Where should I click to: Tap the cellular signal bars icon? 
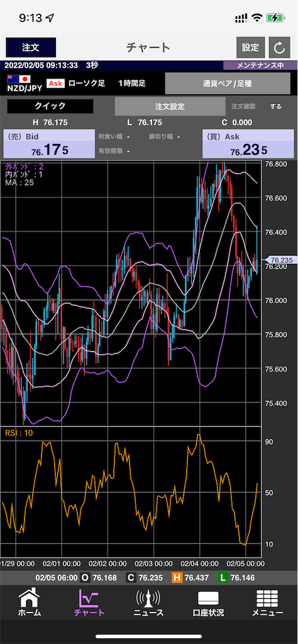242,18
